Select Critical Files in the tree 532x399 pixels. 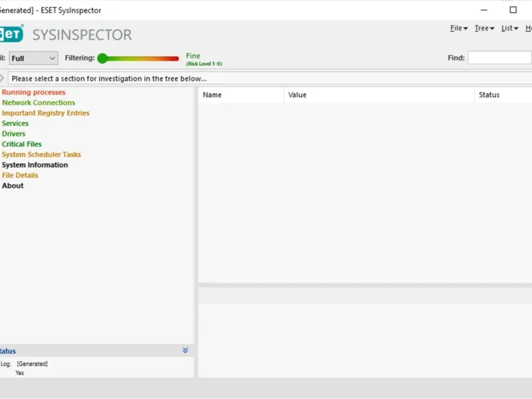[x=22, y=144]
